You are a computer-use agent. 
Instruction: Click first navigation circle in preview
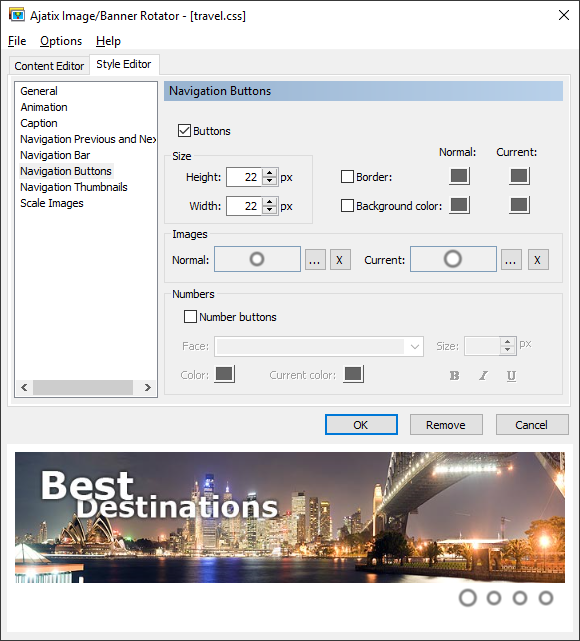click(468, 598)
